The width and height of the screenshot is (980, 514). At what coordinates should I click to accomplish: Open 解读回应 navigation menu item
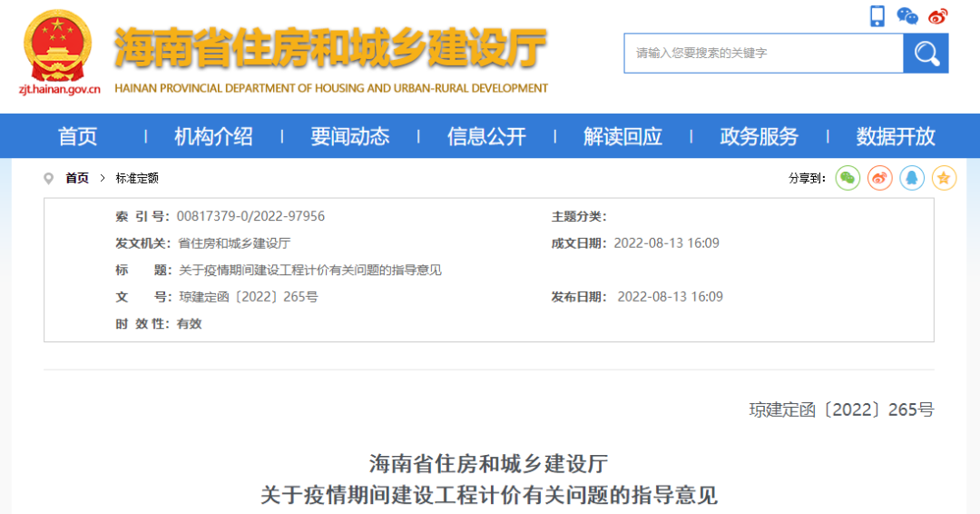click(622, 136)
